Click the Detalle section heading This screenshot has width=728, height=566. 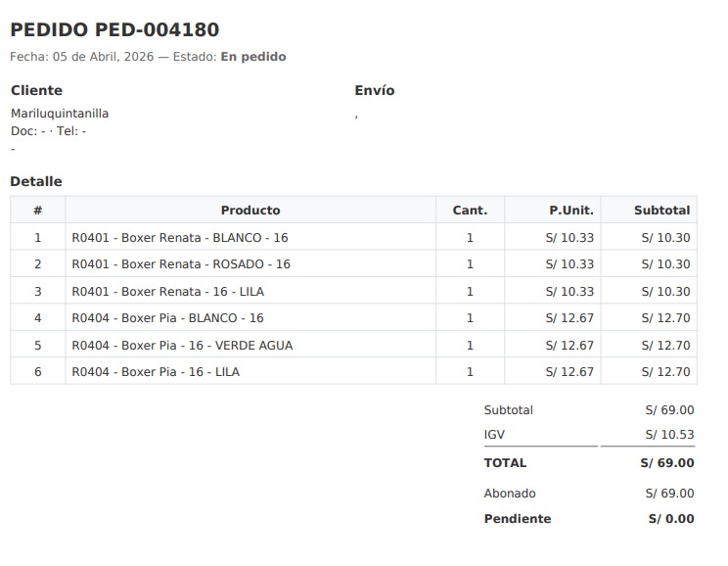pos(36,181)
